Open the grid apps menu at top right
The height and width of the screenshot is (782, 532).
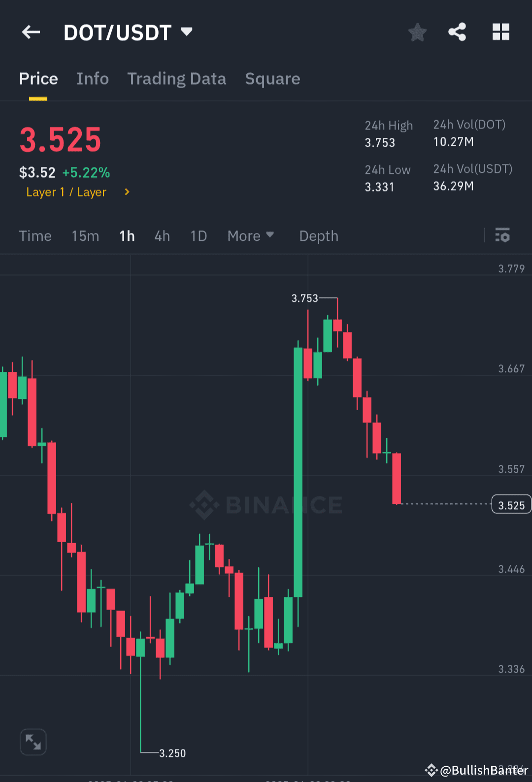pyautogui.click(x=501, y=32)
